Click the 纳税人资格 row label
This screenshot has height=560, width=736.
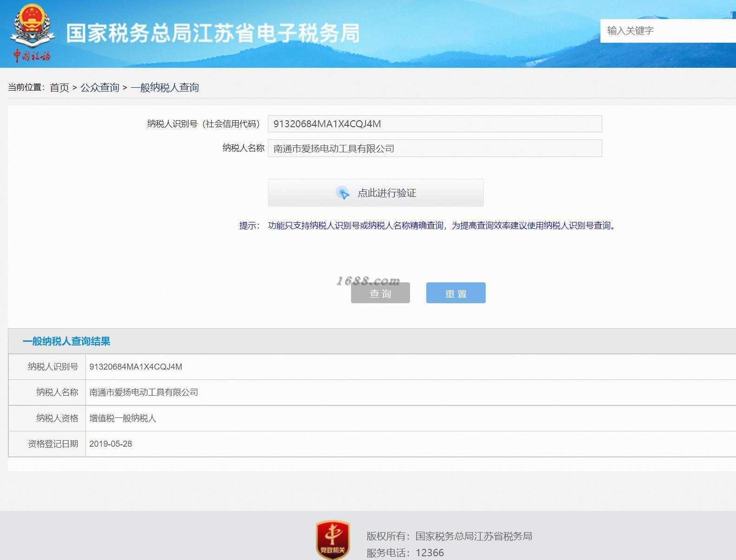(x=57, y=418)
